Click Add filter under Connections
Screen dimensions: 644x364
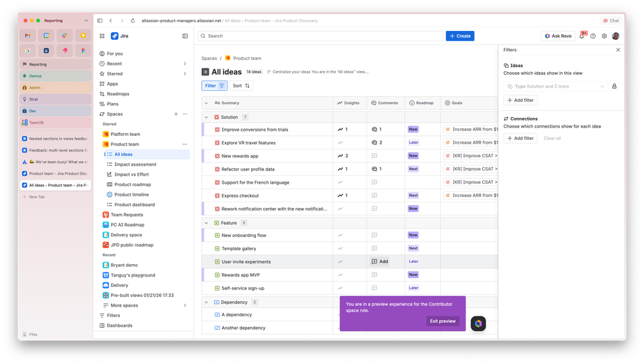pyautogui.click(x=520, y=139)
